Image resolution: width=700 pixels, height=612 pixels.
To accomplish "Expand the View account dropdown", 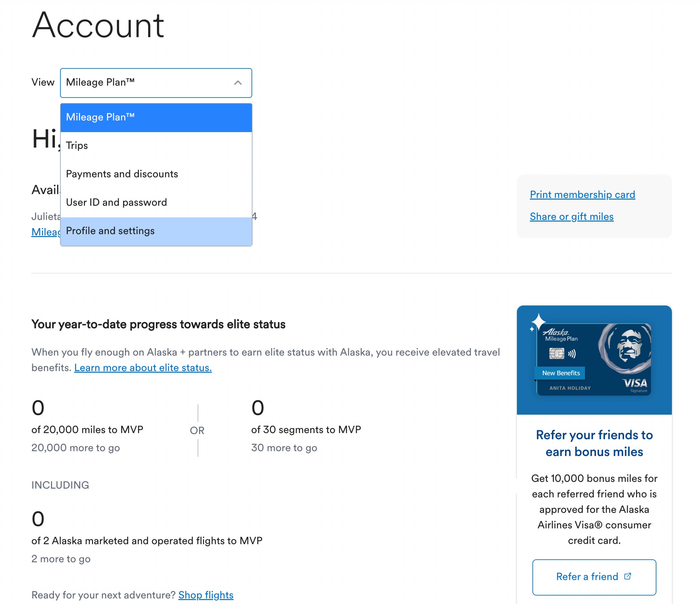I will click(x=156, y=83).
